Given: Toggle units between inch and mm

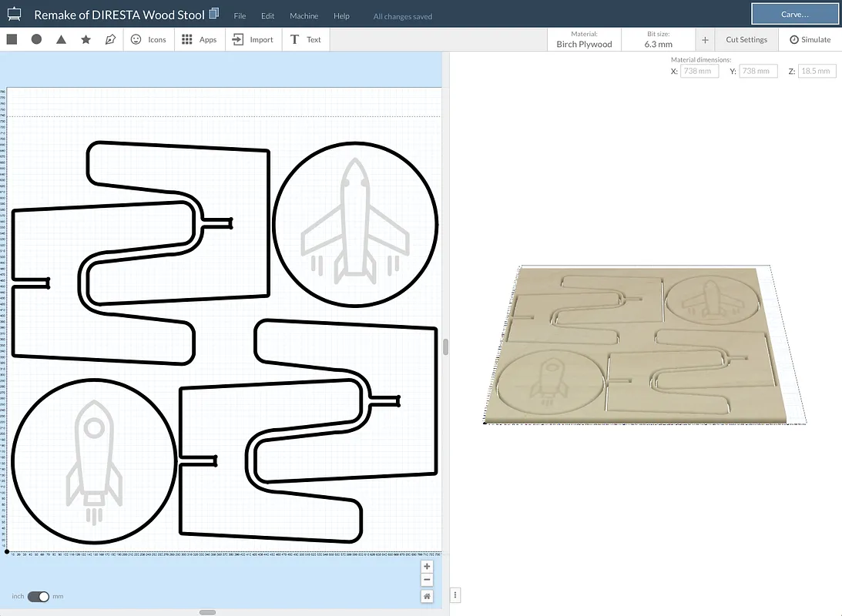Looking at the screenshot, I should 38,597.
